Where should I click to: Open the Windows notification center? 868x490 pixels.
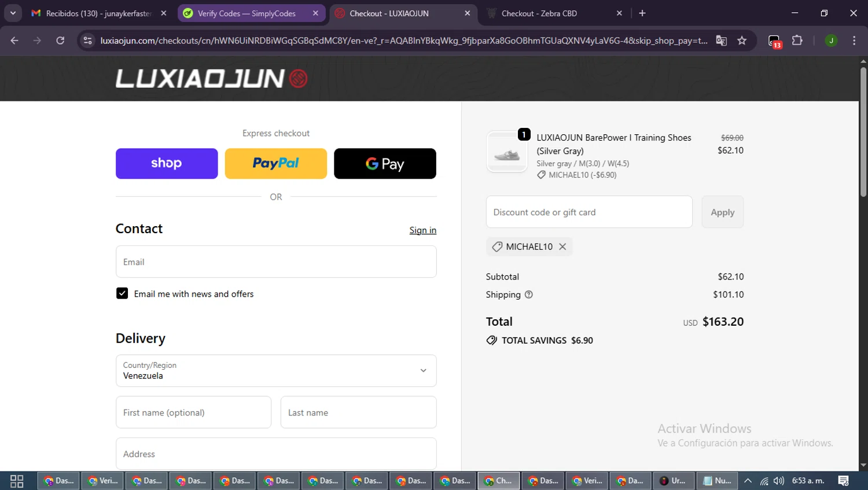click(844, 481)
